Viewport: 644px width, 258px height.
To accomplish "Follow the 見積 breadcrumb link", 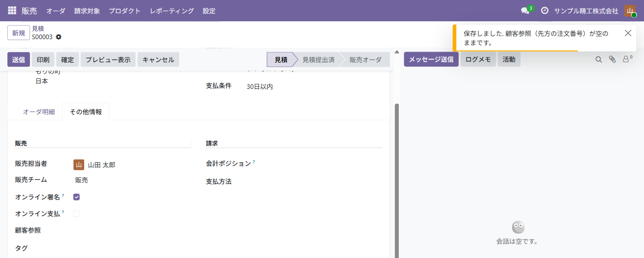I will (38, 29).
